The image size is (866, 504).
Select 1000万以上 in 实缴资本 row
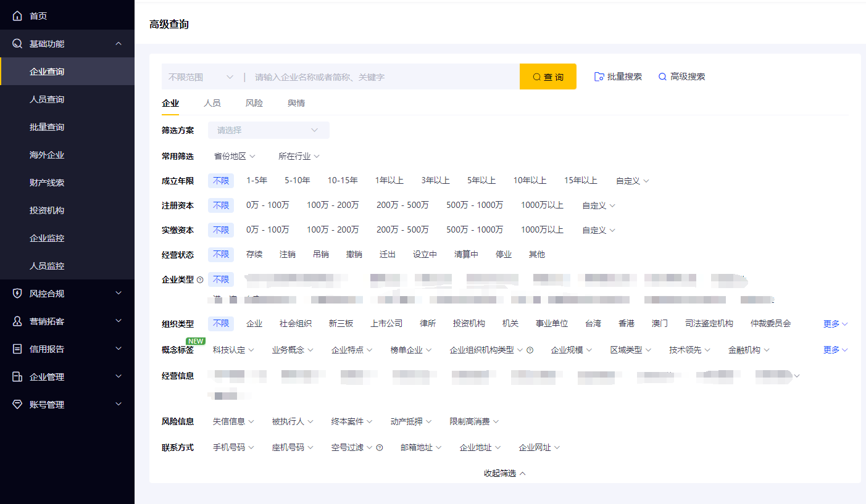coord(542,230)
